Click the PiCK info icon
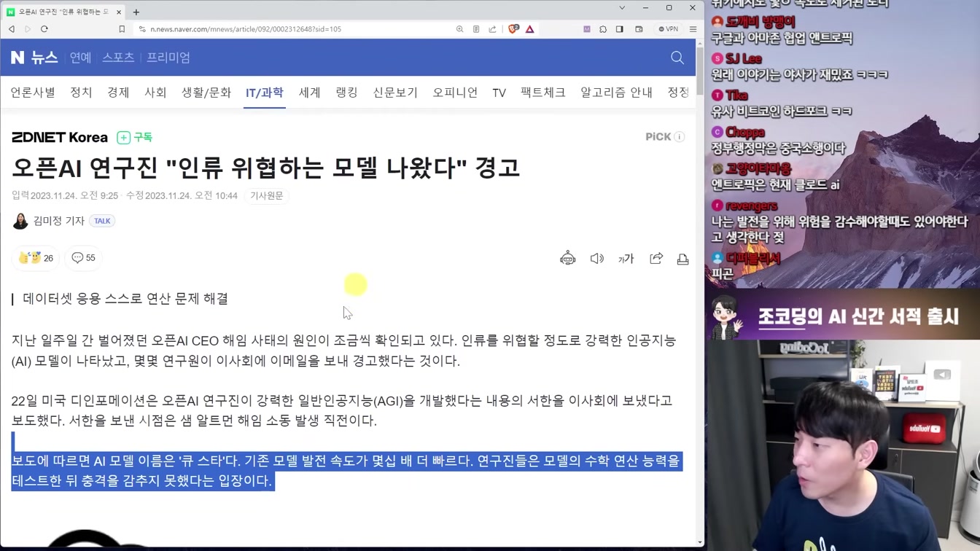Image resolution: width=980 pixels, height=551 pixels. click(680, 137)
